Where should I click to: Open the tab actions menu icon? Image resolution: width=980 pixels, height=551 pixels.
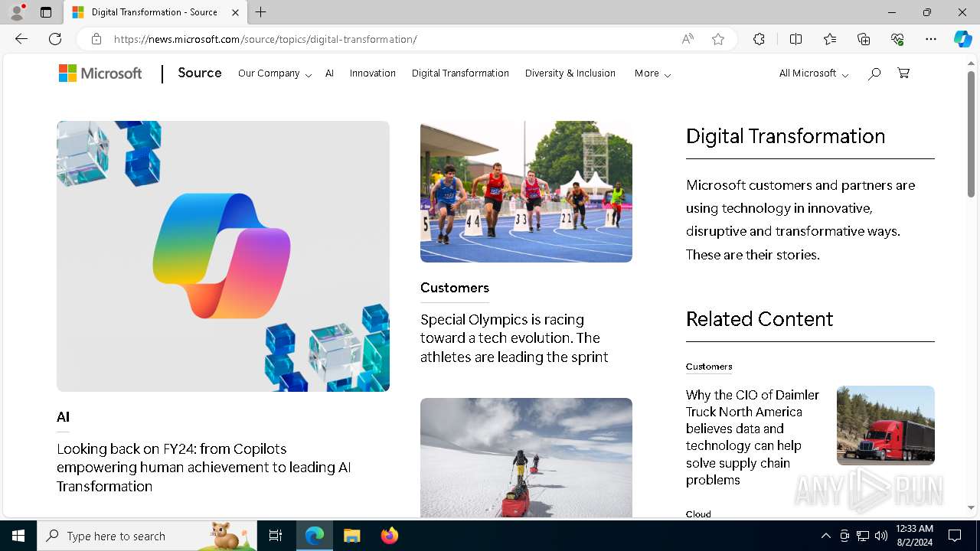(46, 12)
